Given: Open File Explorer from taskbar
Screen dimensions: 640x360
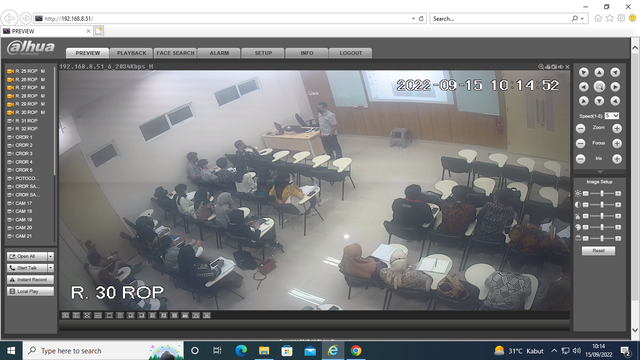Looking at the screenshot, I should 264,351.
